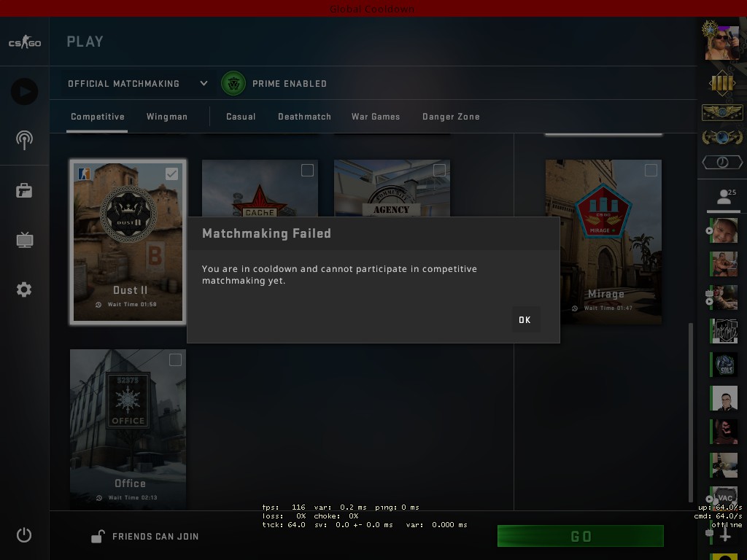Switch to the Casual tab
The width and height of the screenshot is (747, 560).
coord(241,117)
